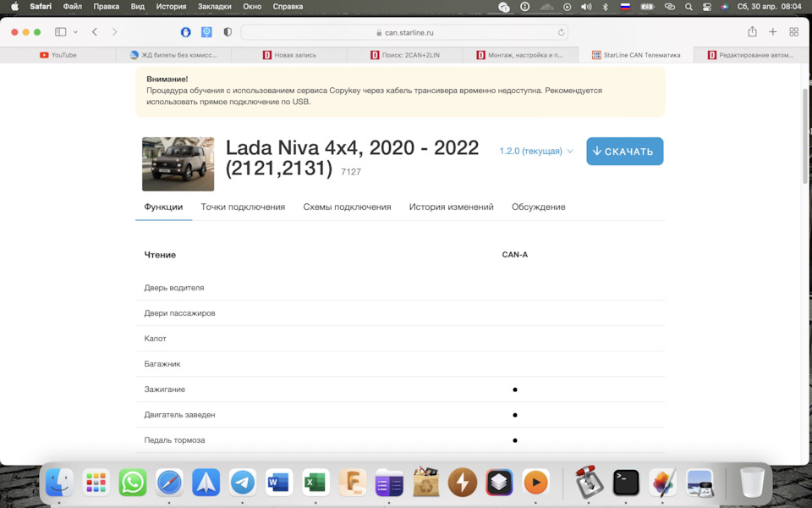Image resolution: width=812 pixels, height=508 pixels.
Task: Open the Окно menu
Action: 252,7
